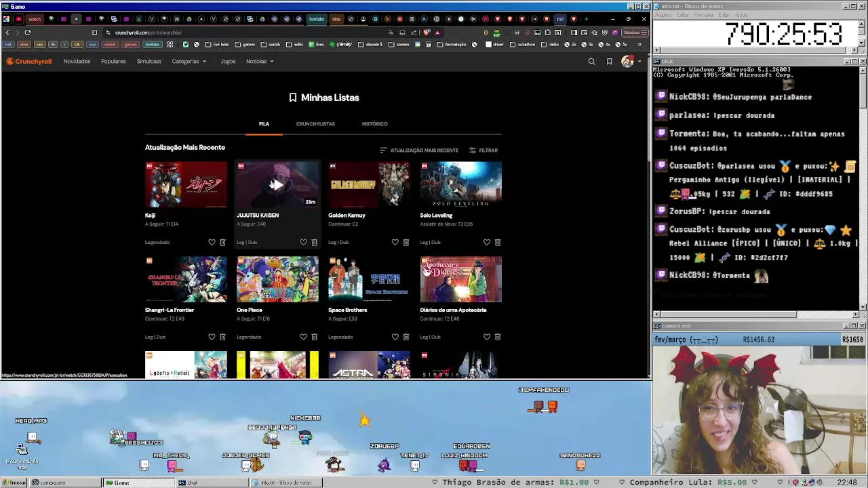The height and width of the screenshot is (488, 868).
Task: Play Jujutsu Kaisen from its thumbnail
Action: pos(277,184)
